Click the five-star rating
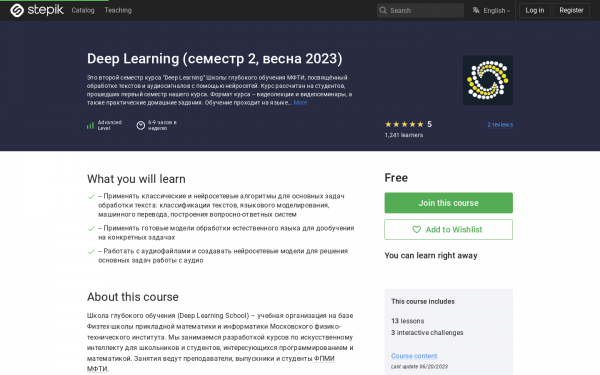Image resolution: width=600 pixels, height=375 pixels. pos(405,124)
